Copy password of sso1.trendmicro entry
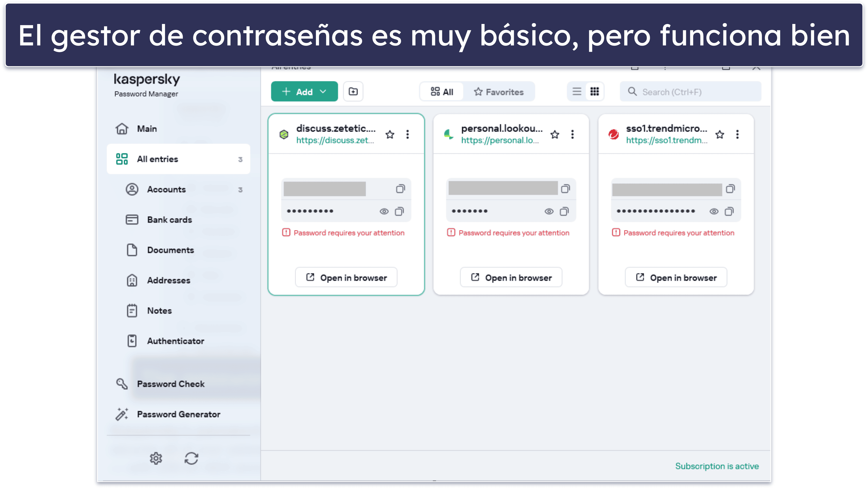This screenshot has height=488, width=868. (x=729, y=212)
